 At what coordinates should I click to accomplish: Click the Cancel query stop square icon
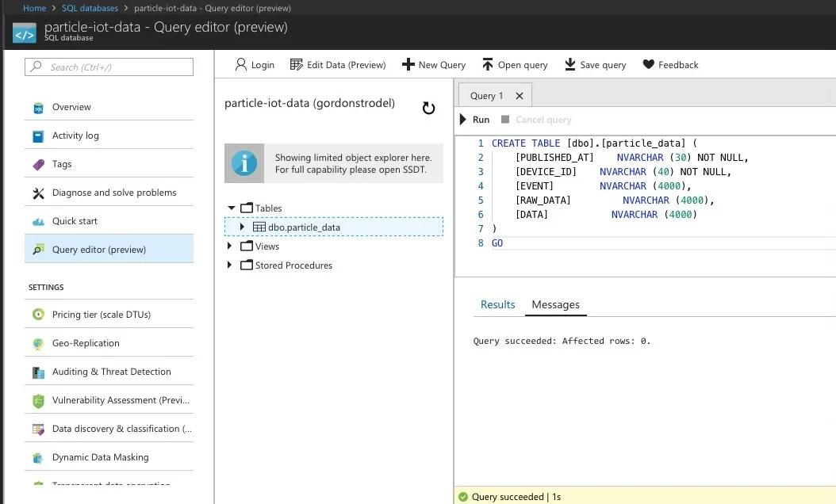pyautogui.click(x=505, y=120)
